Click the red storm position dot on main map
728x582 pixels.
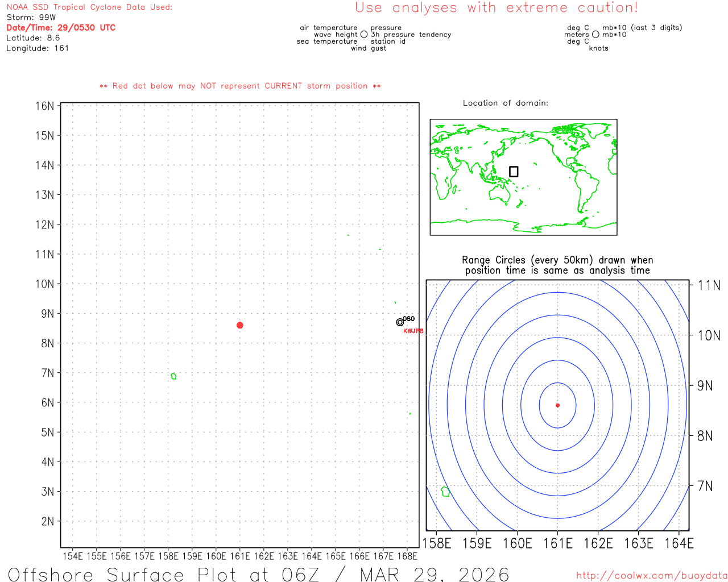[x=240, y=325]
